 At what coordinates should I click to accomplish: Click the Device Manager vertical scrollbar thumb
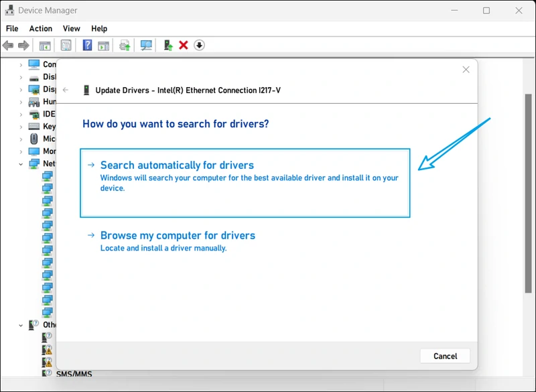pos(529,193)
